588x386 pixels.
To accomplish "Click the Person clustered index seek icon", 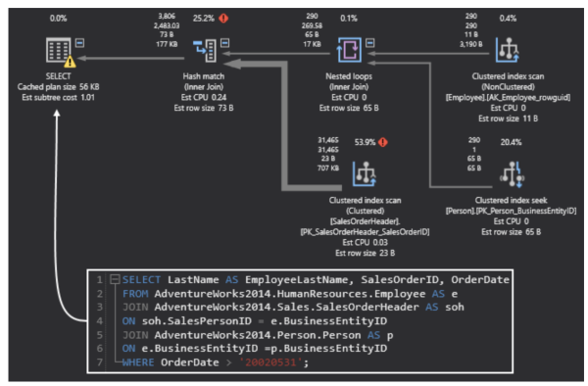I will tap(512, 174).
